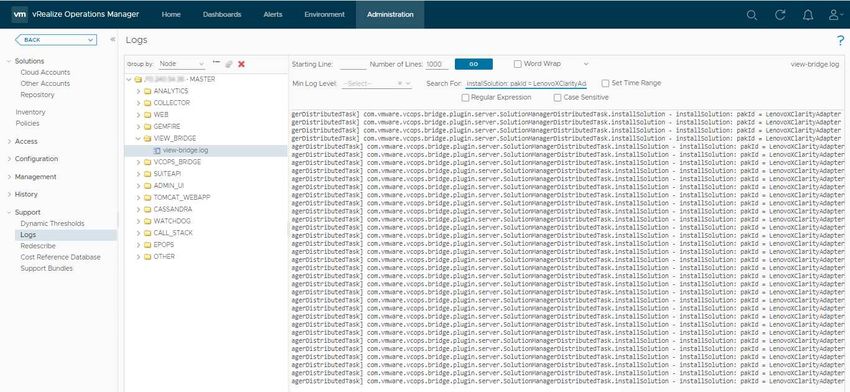The image size is (850, 392).
Task: Click the WEB folder icon
Action: click(147, 115)
